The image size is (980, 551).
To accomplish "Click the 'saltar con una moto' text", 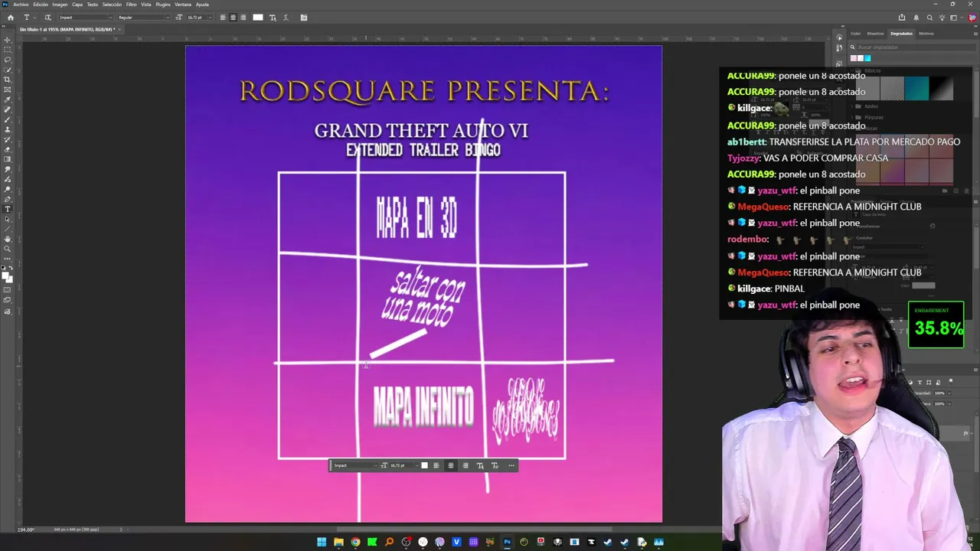I will click(x=424, y=298).
